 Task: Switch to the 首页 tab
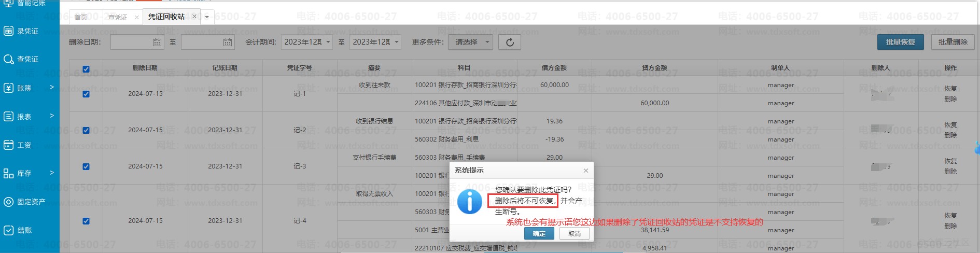[81, 17]
